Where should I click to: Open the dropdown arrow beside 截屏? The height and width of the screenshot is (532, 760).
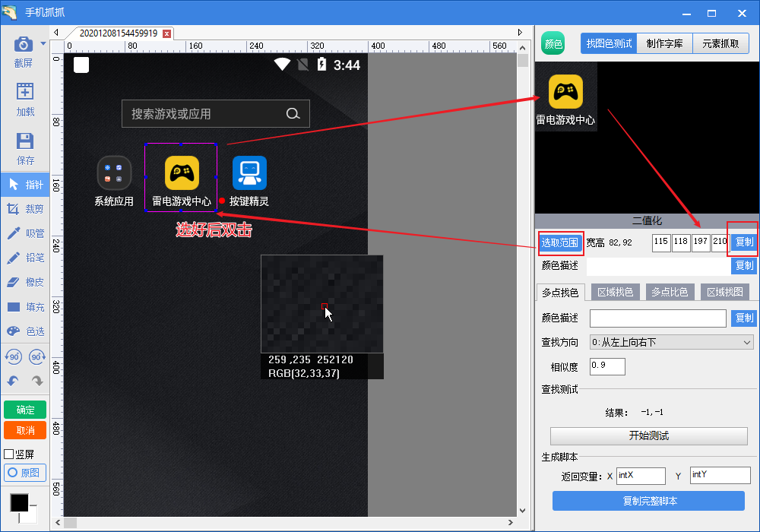(x=43, y=43)
